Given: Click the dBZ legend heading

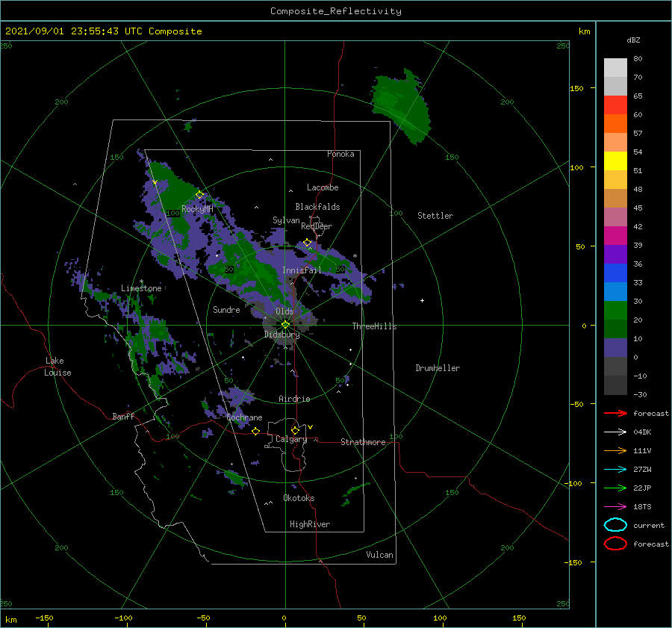Looking at the screenshot, I should coord(633,40).
